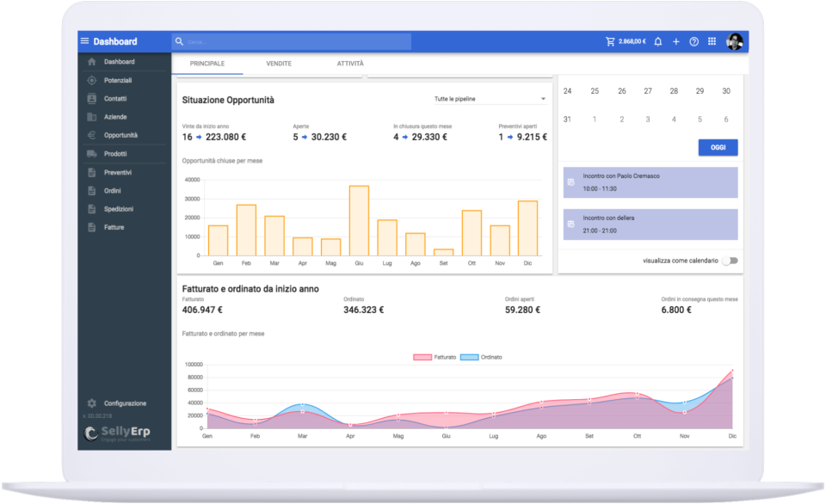Select the Contatti sidebar icon
Image resolution: width=826 pixels, height=504 pixels.
[x=110, y=98]
